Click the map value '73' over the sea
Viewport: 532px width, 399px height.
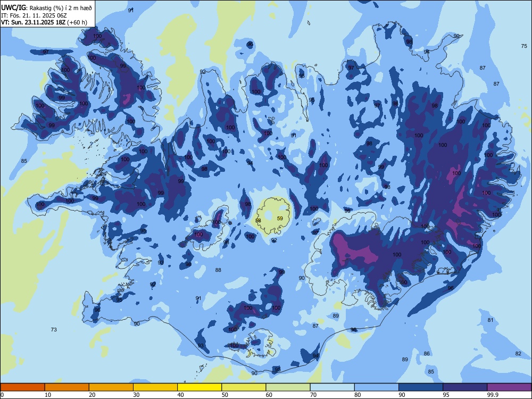click(54, 329)
